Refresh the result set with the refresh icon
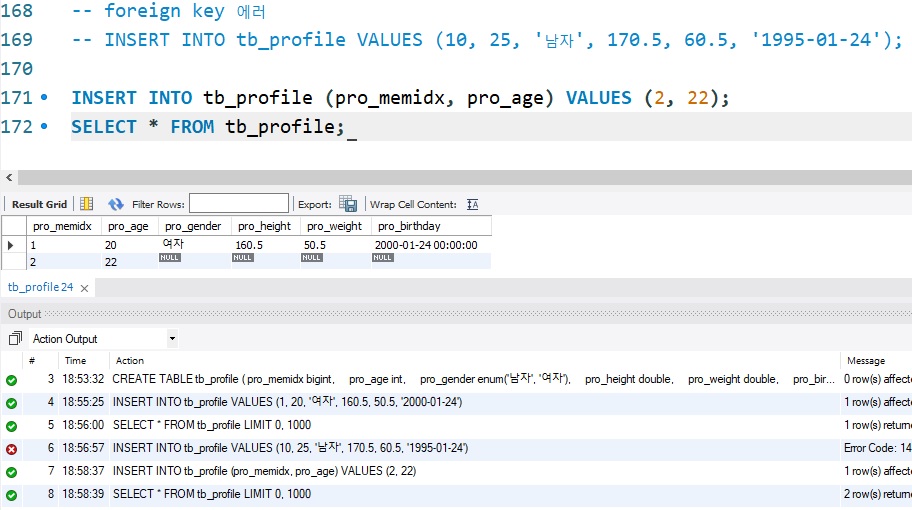912x510 pixels. coord(116,204)
